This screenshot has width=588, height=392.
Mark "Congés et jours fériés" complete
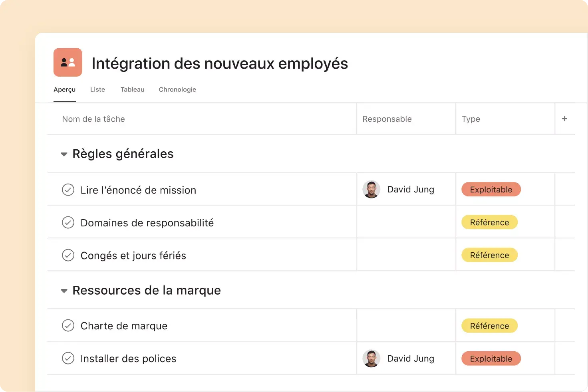pyautogui.click(x=68, y=255)
